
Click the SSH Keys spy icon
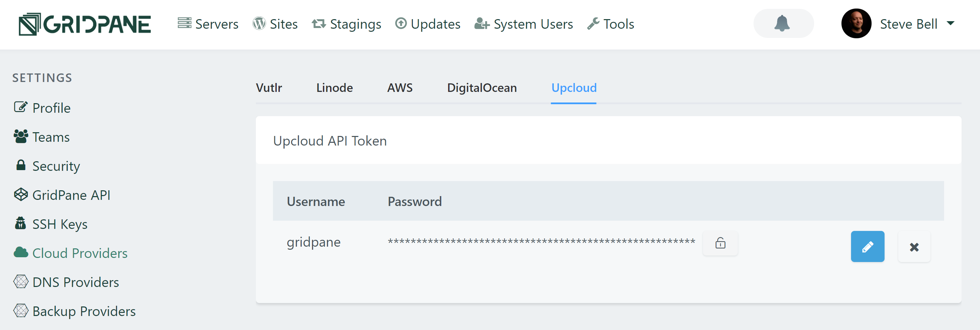tap(21, 223)
